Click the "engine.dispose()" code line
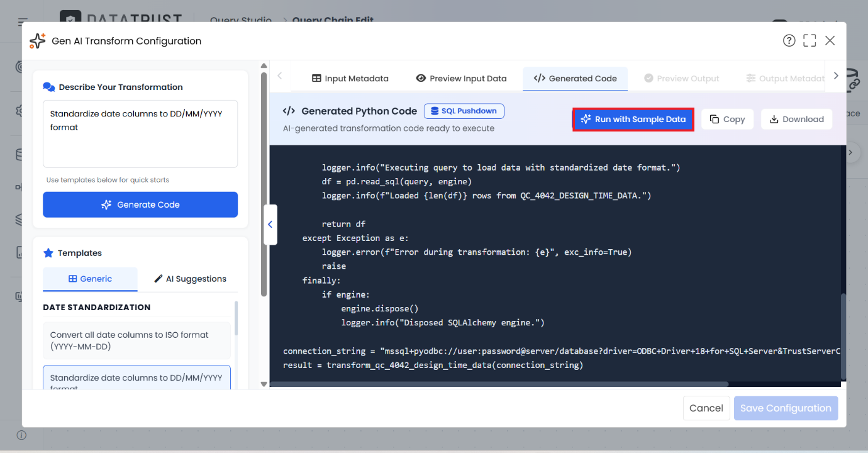 [380, 309]
